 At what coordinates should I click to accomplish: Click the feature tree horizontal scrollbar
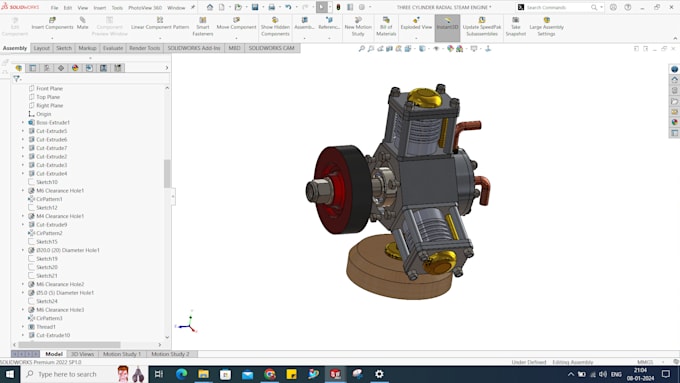(x=69, y=345)
